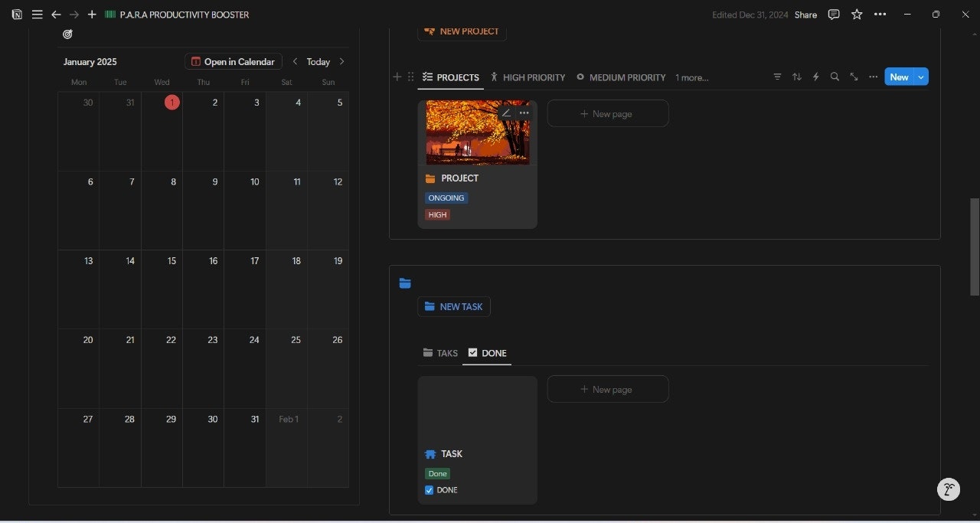Favorite the page using the star icon
Image resolution: width=980 pixels, height=523 pixels.
(856, 14)
